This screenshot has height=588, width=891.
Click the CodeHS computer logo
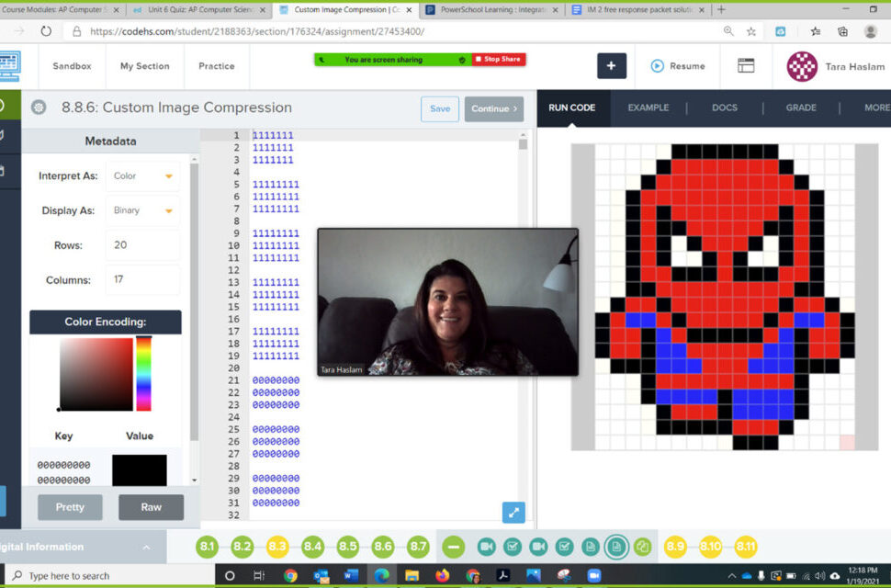point(9,66)
